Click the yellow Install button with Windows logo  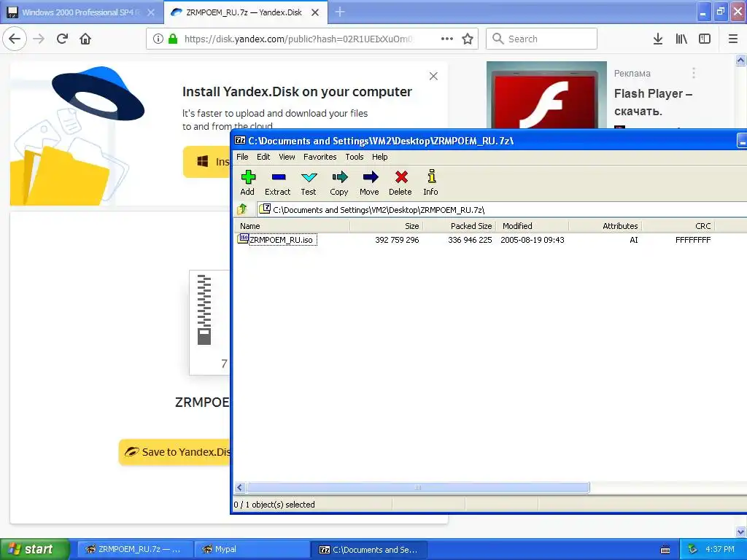click(x=206, y=162)
